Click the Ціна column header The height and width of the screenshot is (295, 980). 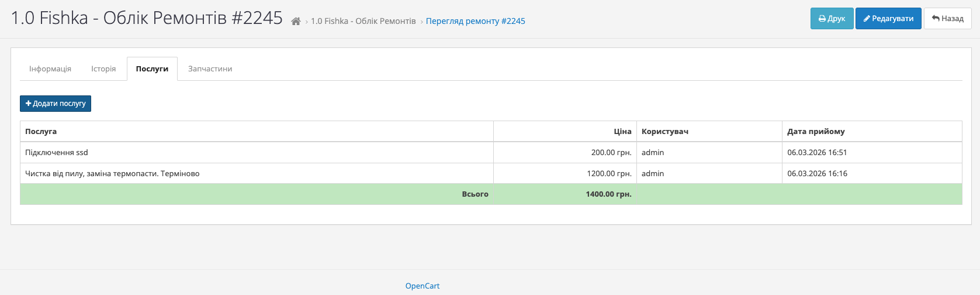pos(565,131)
